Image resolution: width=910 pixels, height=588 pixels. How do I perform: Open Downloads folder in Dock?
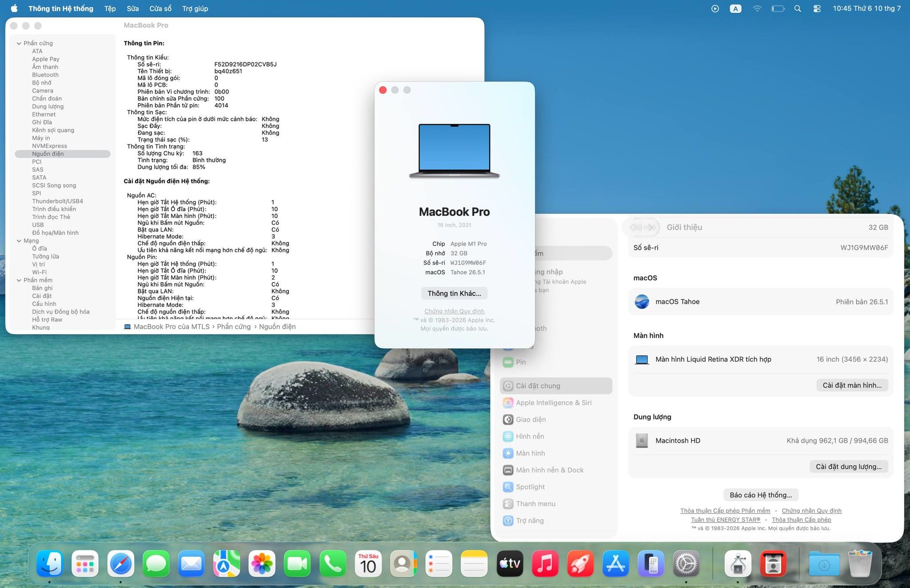[x=824, y=564]
